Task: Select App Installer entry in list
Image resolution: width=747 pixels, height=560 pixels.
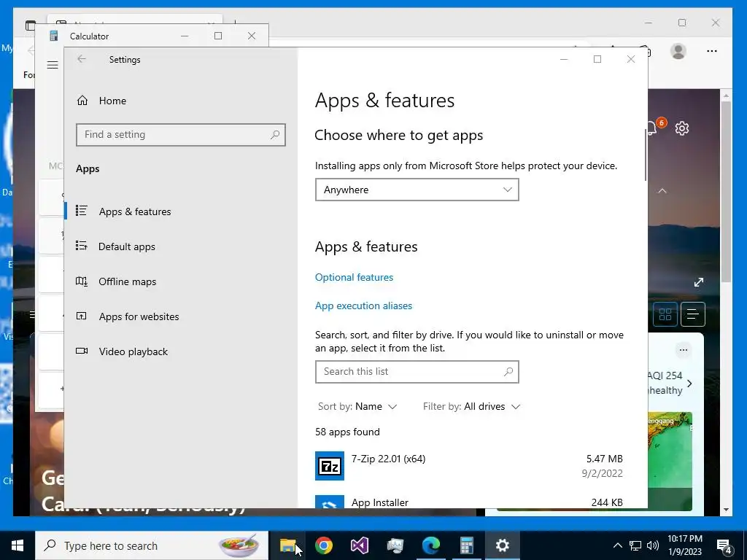Action: point(469,502)
